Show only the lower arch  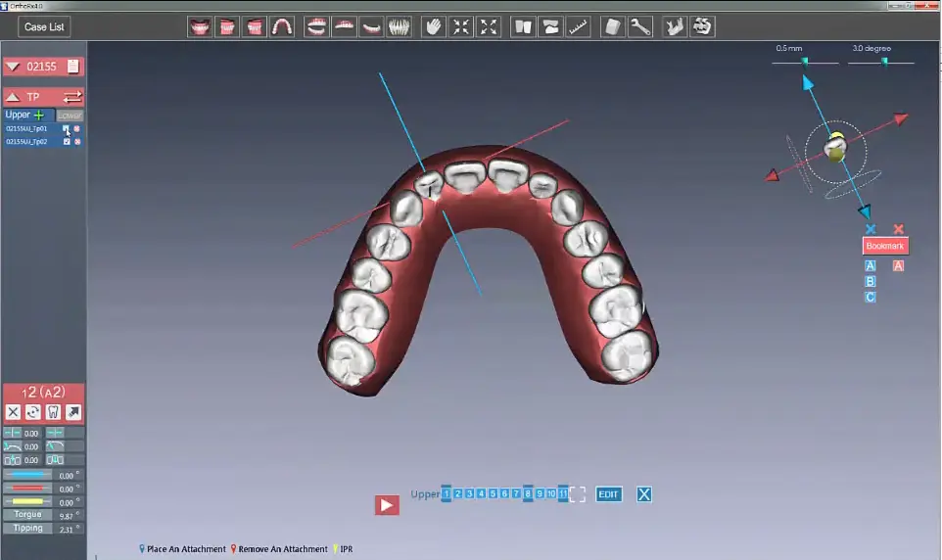coord(371,27)
